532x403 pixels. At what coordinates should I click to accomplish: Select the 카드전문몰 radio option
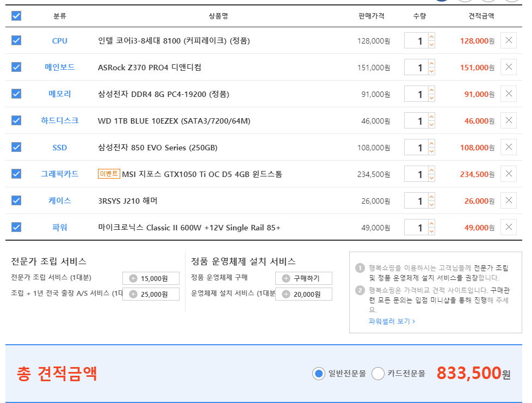(378, 374)
